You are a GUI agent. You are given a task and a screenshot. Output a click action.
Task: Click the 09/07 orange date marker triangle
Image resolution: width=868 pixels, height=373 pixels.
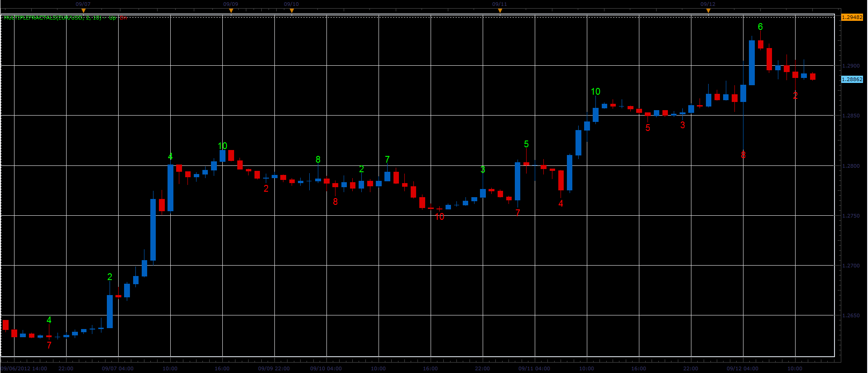pyautogui.click(x=83, y=11)
